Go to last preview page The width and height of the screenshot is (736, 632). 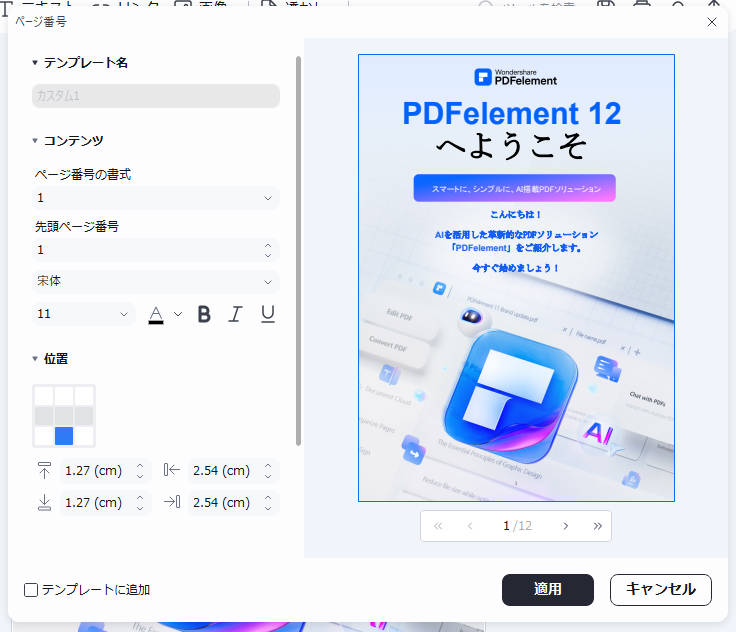[597, 526]
